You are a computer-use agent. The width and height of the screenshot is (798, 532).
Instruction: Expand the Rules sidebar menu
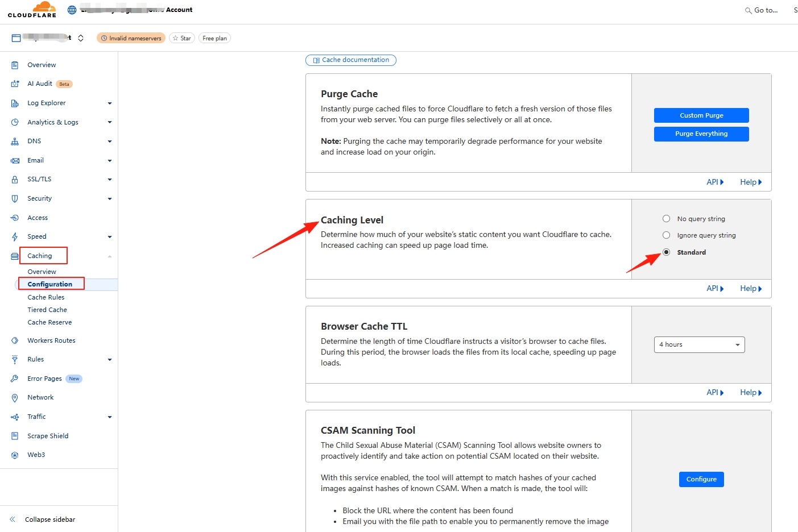click(109, 360)
